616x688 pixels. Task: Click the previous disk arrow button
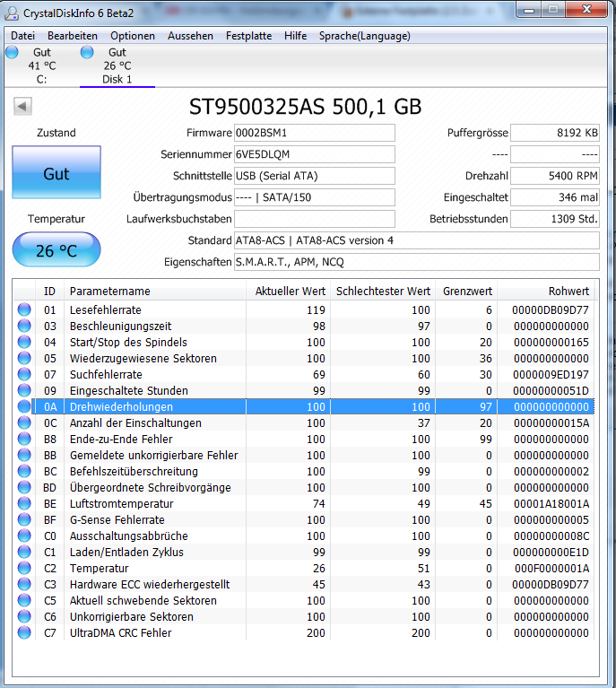22,106
